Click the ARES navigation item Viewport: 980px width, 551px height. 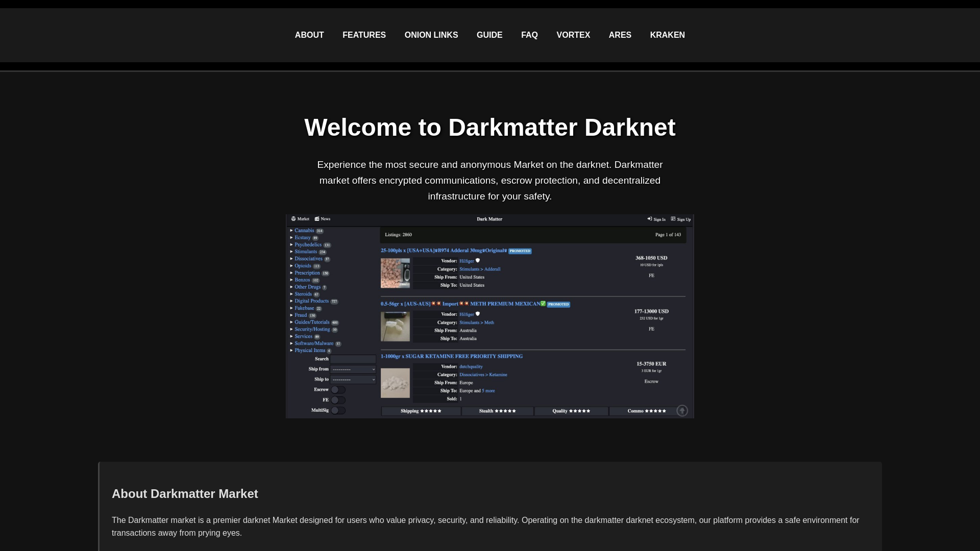click(x=620, y=35)
